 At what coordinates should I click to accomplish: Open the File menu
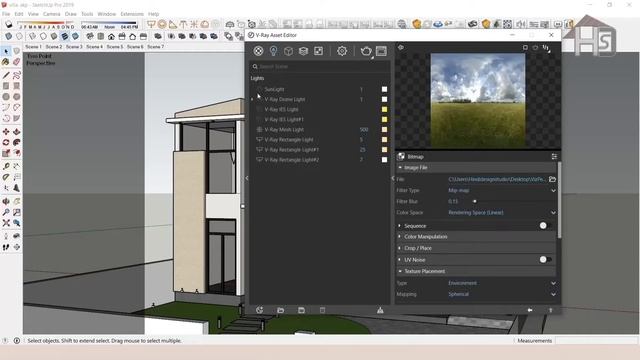point(6,14)
